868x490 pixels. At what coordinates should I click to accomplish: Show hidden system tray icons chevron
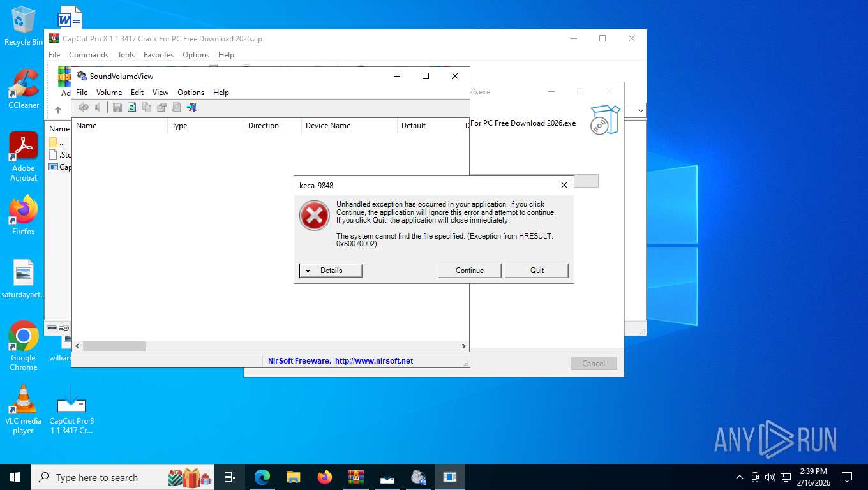[740, 477]
